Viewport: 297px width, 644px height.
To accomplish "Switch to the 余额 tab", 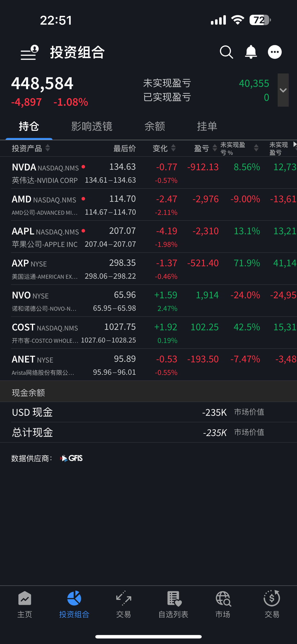I will [154, 126].
